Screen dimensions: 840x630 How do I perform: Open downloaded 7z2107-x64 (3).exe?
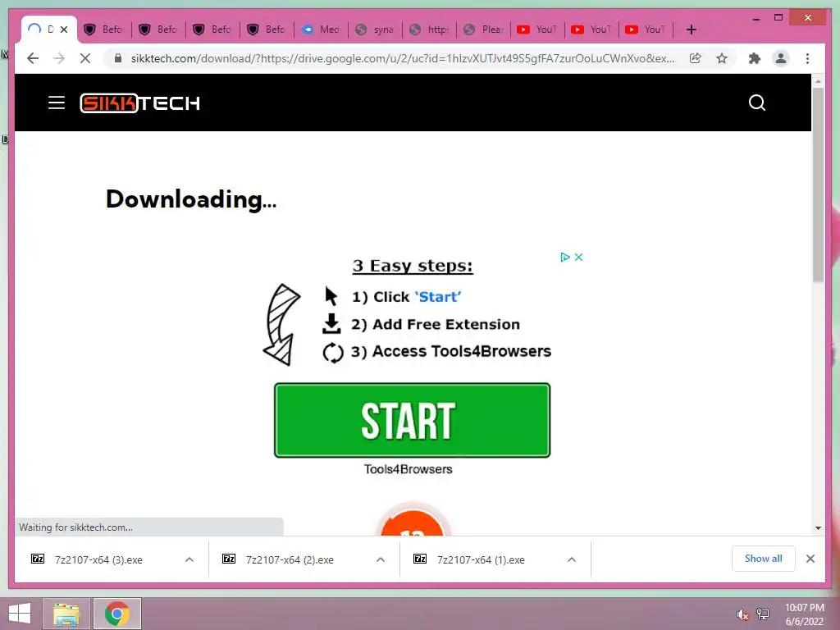pyautogui.click(x=98, y=559)
